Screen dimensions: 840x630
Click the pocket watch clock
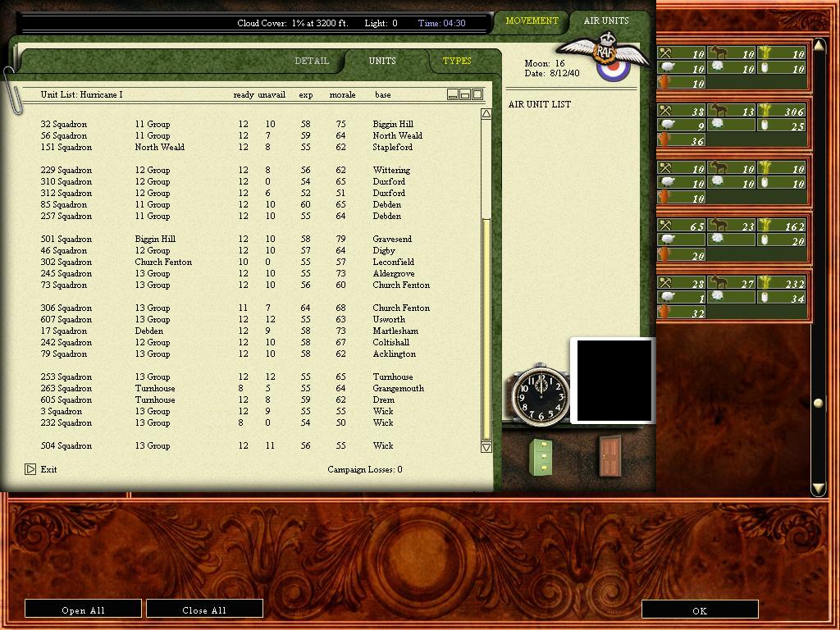(541, 395)
